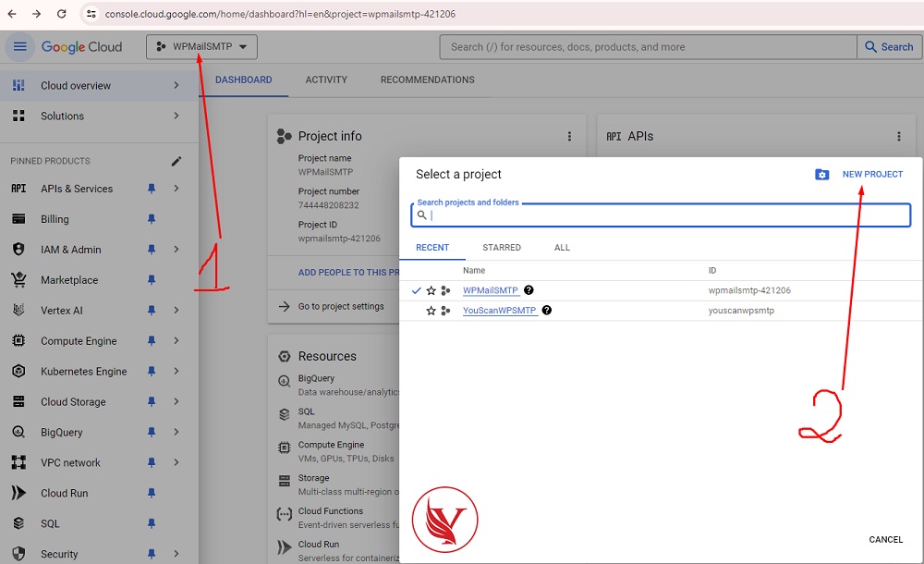Click the Billing pin icon

pyautogui.click(x=152, y=219)
